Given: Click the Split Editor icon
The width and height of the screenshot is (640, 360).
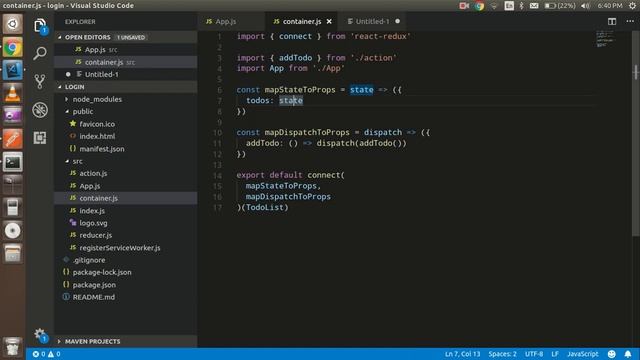Looking at the screenshot, I should point(611,21).
